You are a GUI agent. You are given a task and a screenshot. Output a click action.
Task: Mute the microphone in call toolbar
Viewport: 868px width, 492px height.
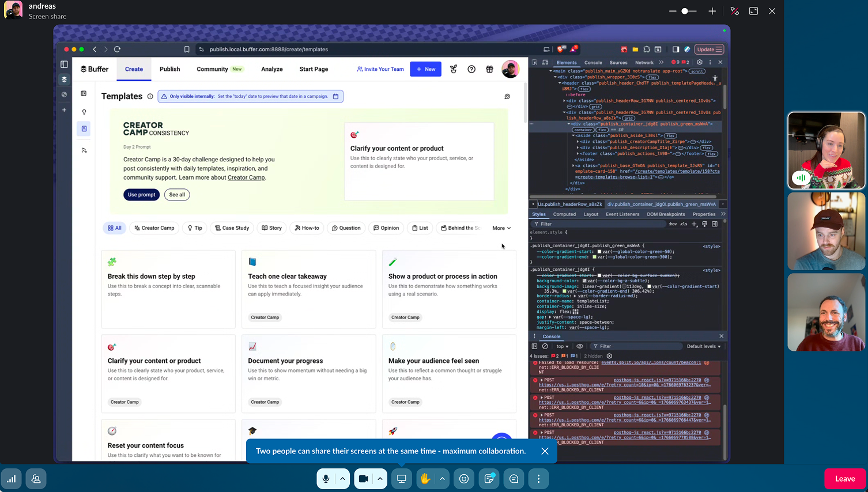(x=326, y=479)
